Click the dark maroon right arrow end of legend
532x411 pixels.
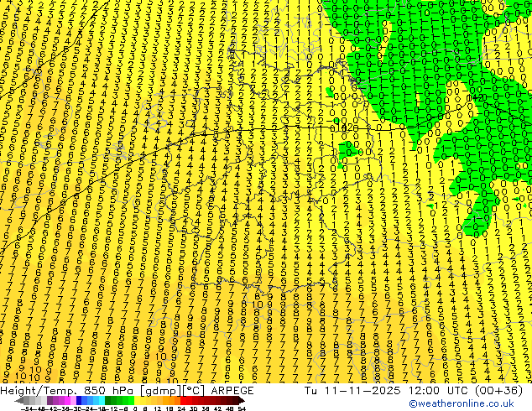pyautogui.click(x=242, y=401)
